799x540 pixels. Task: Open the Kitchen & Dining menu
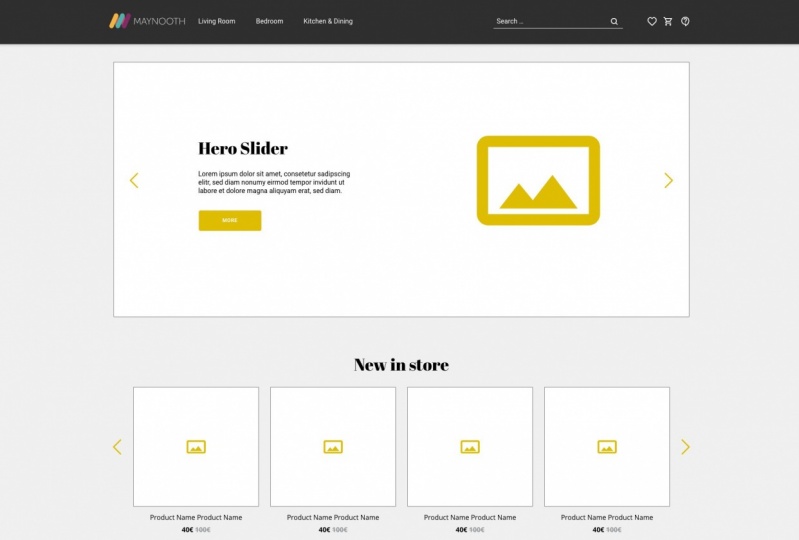328,21
